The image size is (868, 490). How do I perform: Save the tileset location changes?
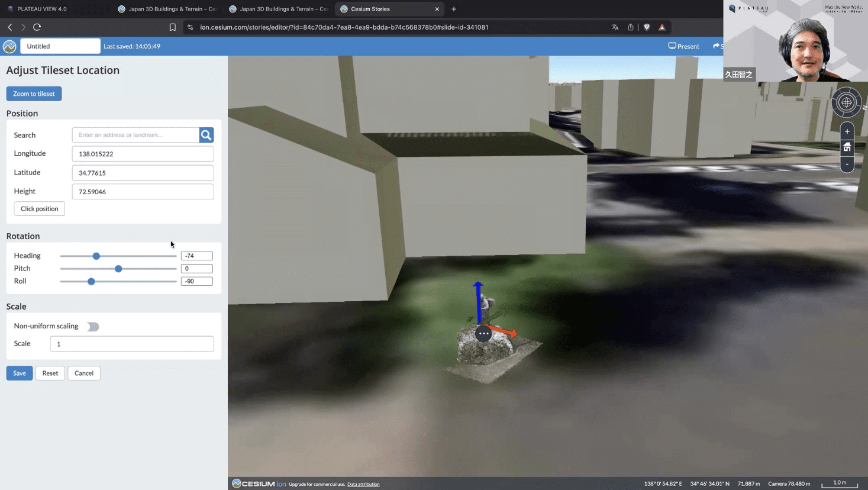tap(20, 373)
